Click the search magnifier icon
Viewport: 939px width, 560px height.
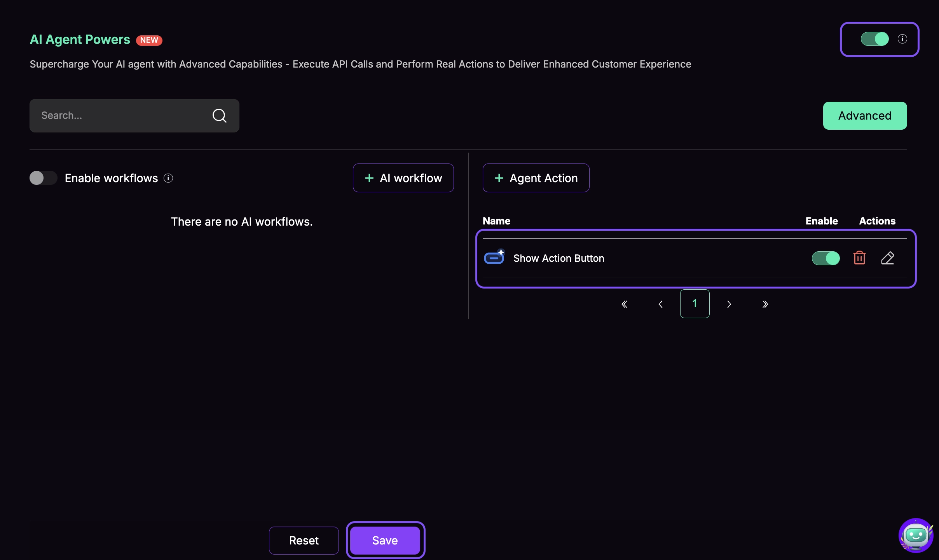(x=220, y=115)
